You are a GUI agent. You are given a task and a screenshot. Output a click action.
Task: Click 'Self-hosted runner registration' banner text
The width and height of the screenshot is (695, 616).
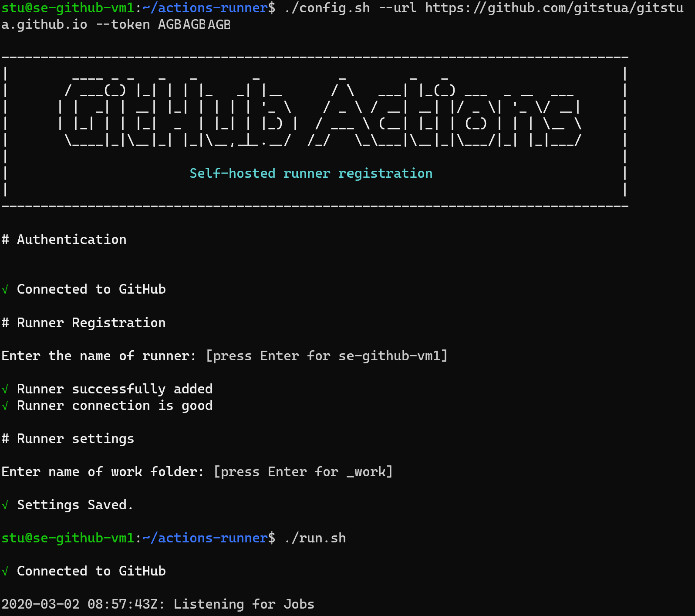point(311,173)
